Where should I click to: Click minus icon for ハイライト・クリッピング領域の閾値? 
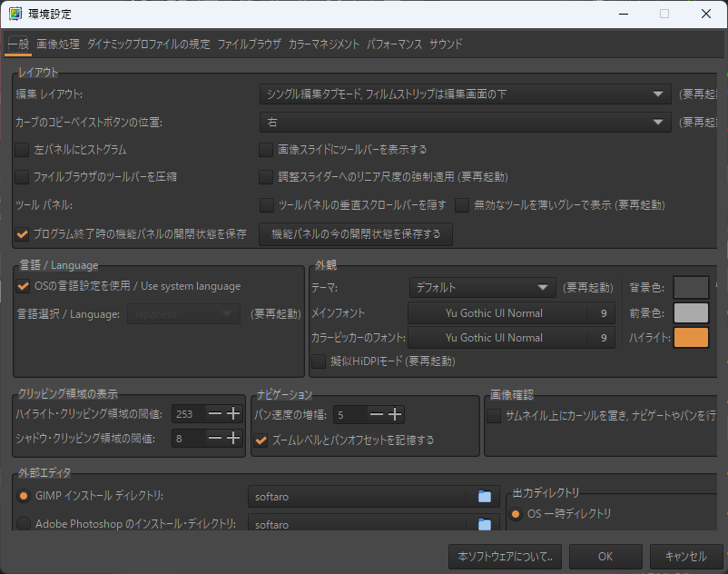coord(215,413)
